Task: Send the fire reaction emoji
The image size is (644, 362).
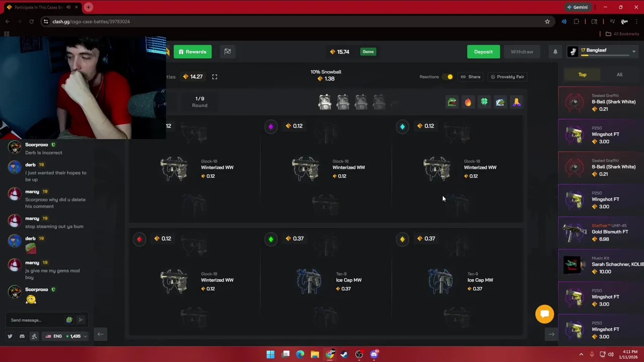Action: pos(468,103)
